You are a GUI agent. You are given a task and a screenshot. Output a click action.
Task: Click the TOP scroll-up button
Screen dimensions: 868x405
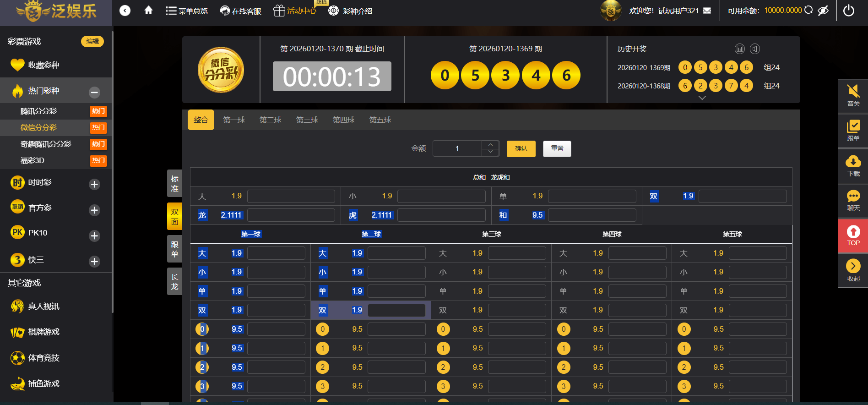coord(853,235)
